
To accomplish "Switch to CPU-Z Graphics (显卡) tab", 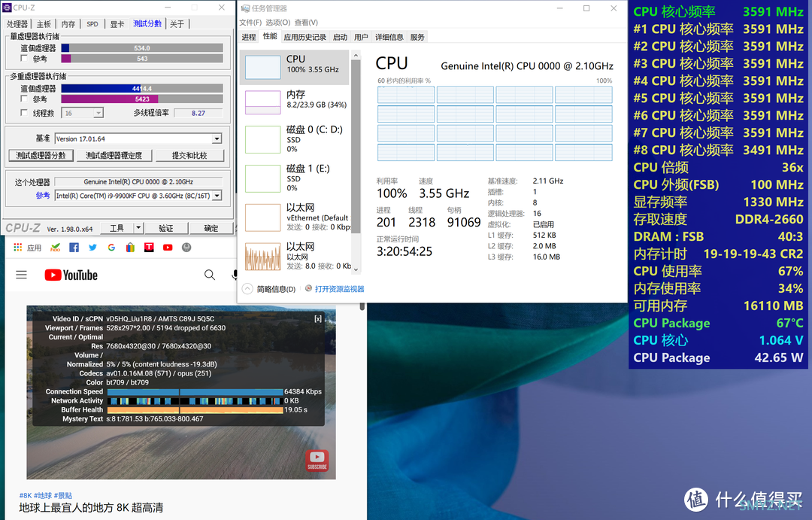I will click(117, 24).
